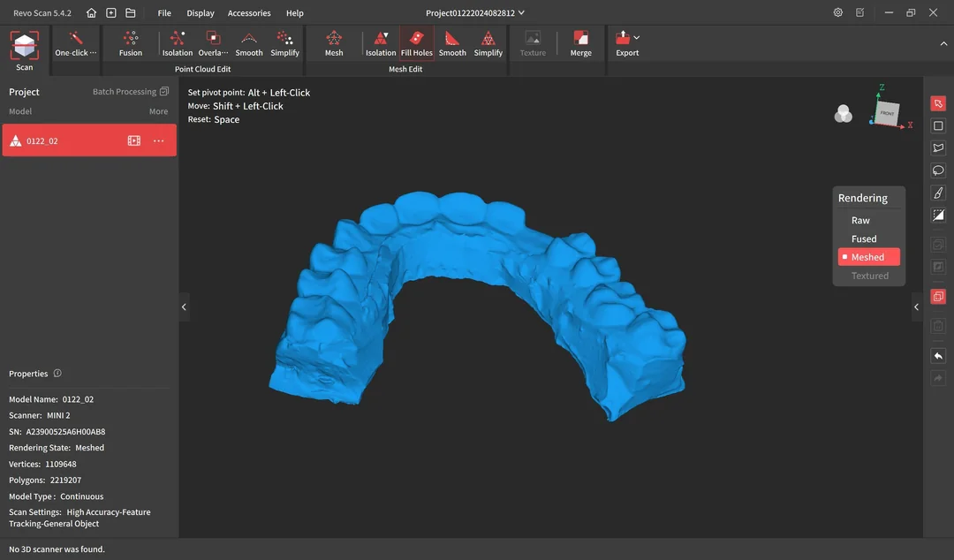Choose the lasso selection tool in right sidebar

[938, 170]
